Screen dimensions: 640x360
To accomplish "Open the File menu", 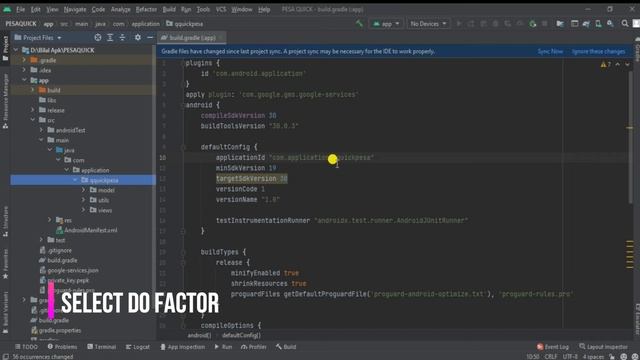I will click(20, 9).
